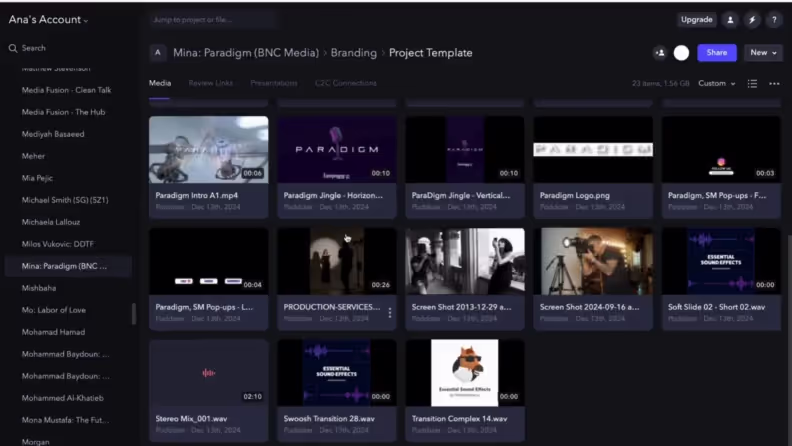Click the Project Template breadcrumb
The height and width of the screenshot is (446, 792).
click(430, 53)
